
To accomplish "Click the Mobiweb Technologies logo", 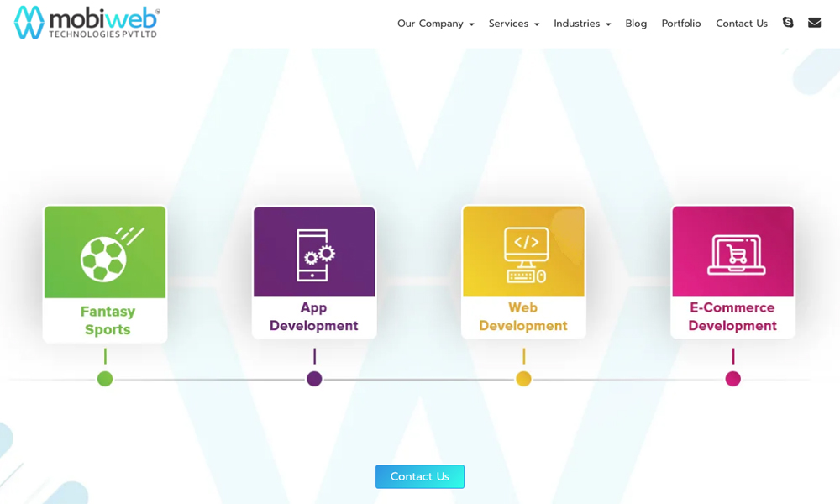I will click(87, 23).
